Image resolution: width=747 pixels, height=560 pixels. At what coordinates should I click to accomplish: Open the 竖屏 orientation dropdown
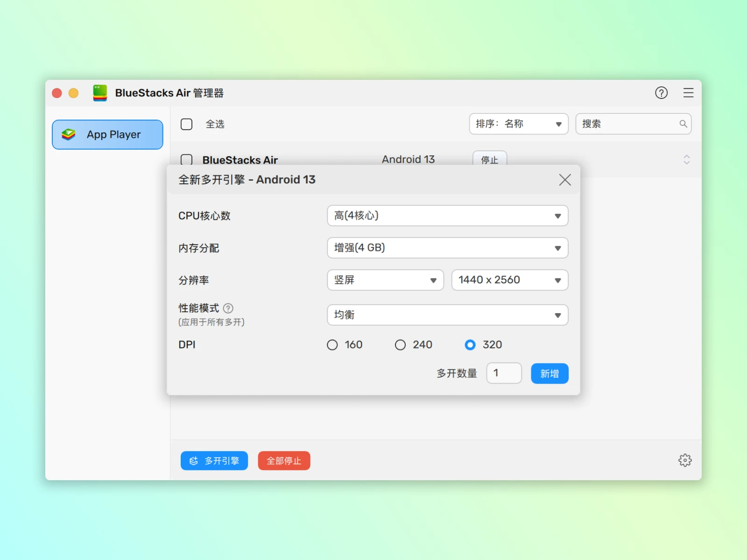coord(385,280)
